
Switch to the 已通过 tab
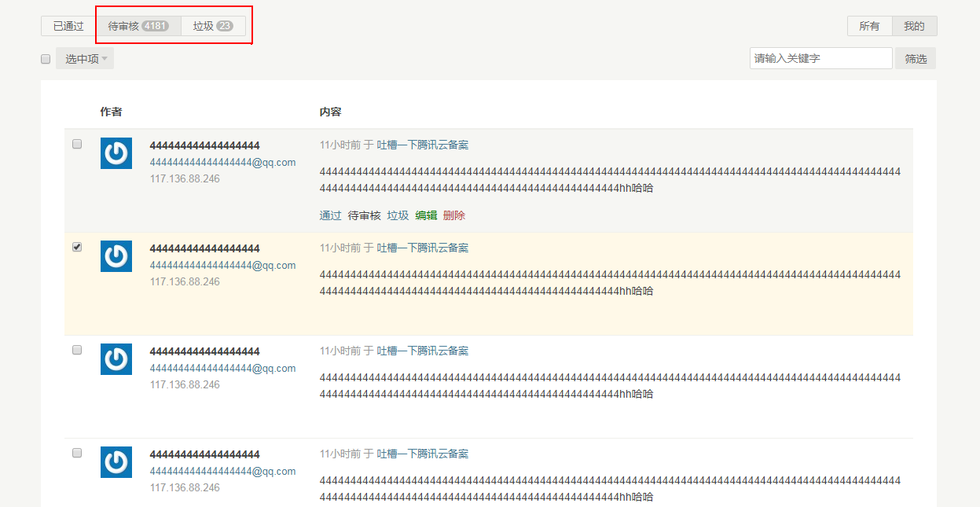pos(66,25)
